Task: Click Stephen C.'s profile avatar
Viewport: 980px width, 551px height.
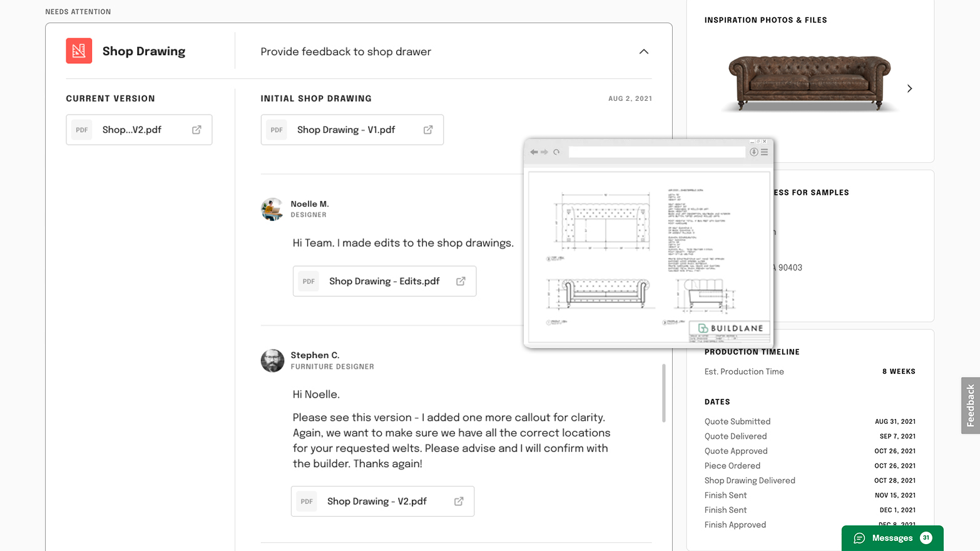Action: click(x=272, y=361)
